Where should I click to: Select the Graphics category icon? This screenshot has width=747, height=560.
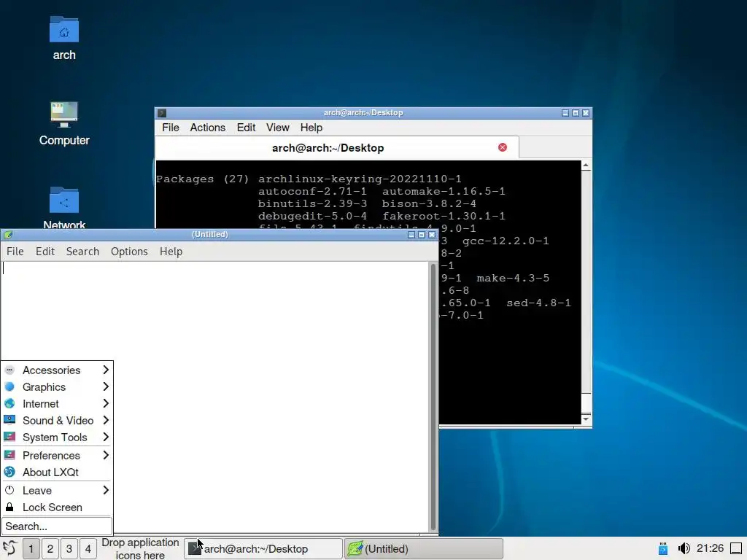[x=9, y=386]
